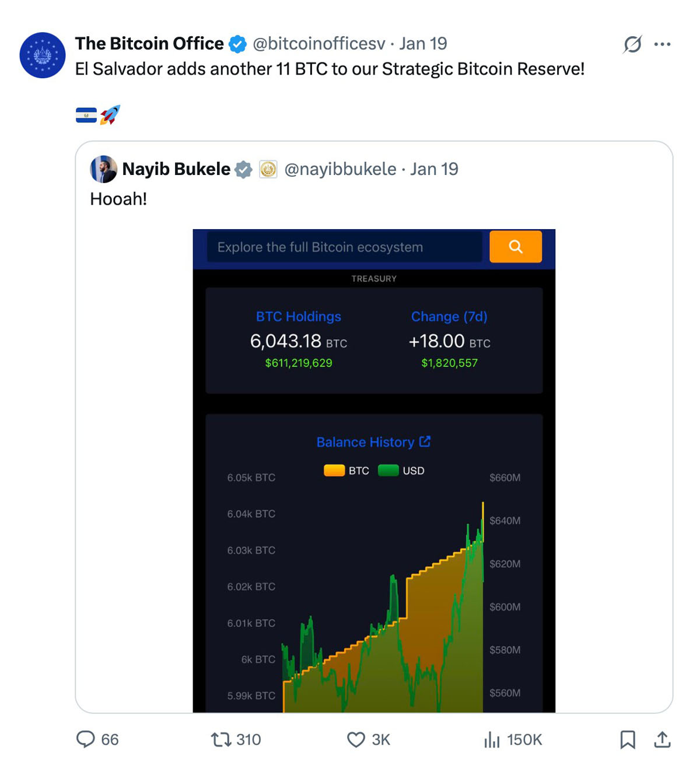Bookmark this post
The image size is (700, 761).
coord(628,739)
